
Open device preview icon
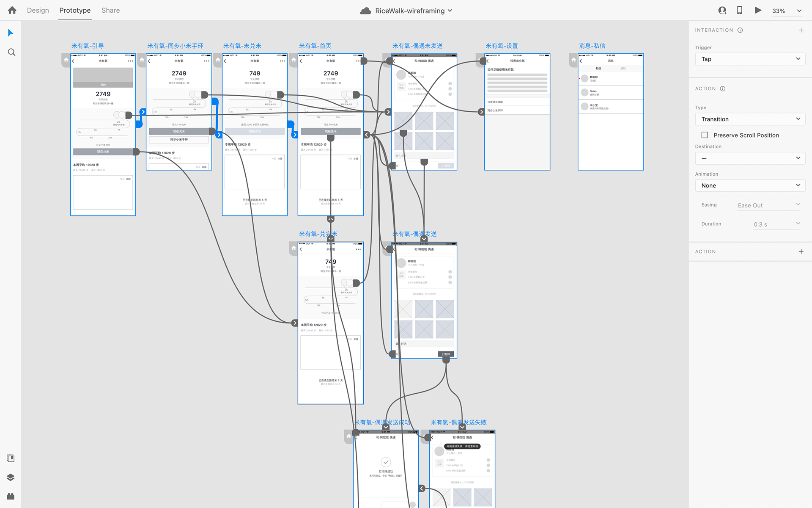tap(740, 10)
